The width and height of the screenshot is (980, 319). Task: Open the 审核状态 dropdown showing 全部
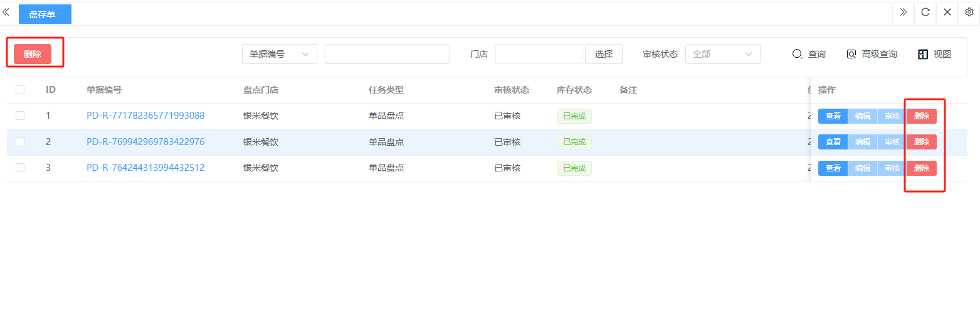tap(722, 54)
